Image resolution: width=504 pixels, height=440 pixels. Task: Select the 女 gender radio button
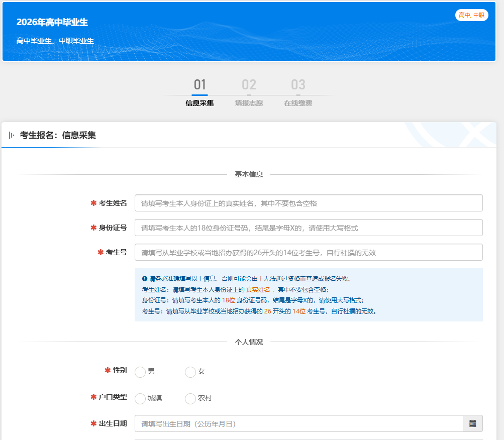pyautogui.click(x=190, y=372)
